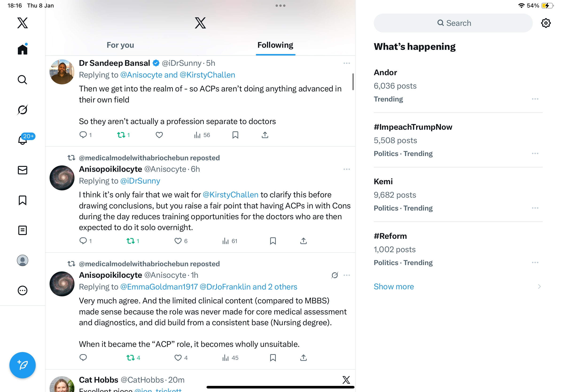The height and width of the screenshot is (392, 561).
Task: Toggle repost on Anisopoikilocyte's 6h post
Action: [130, 241]
